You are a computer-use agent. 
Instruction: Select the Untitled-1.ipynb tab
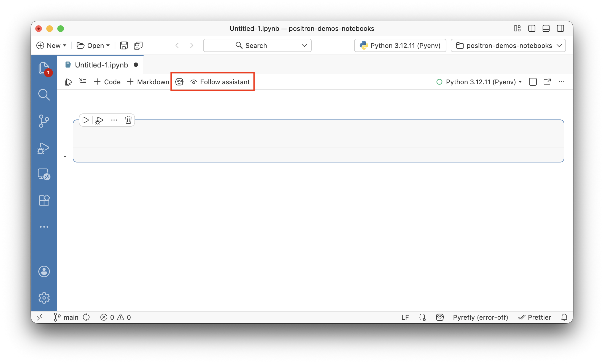pyautogui.click(x=101, y=65)
